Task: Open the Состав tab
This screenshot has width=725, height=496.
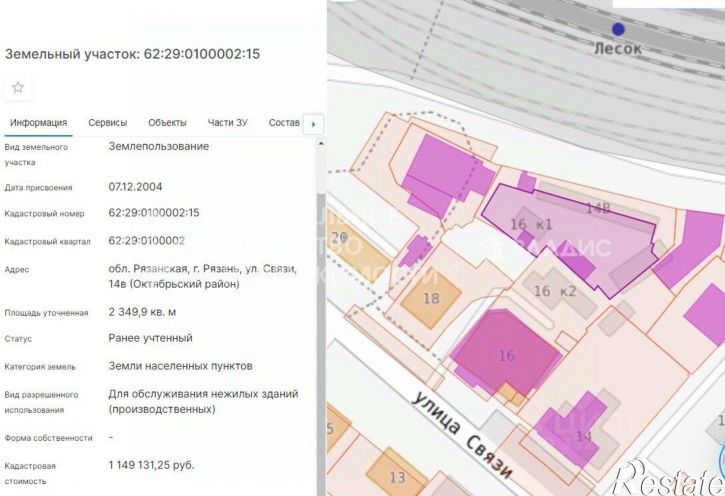Action: point(284,123)
